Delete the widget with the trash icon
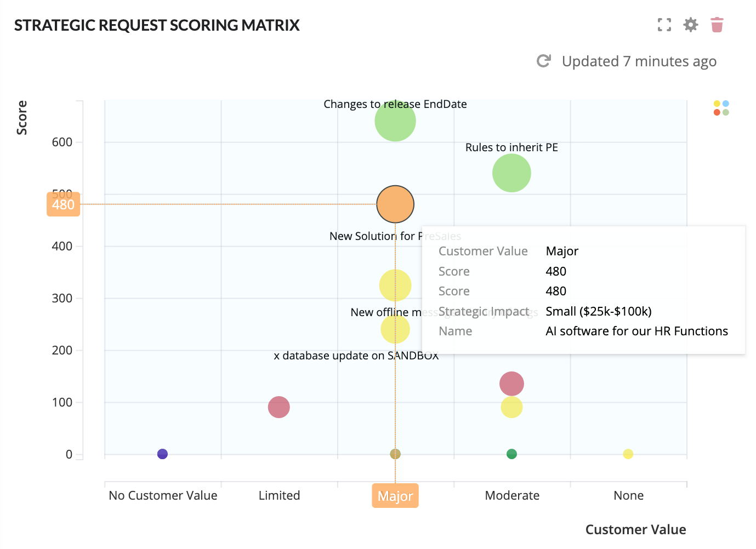Image resolution: width=756 pixels, height=549 pixels. pyautogui.click(x=717, y=25)
